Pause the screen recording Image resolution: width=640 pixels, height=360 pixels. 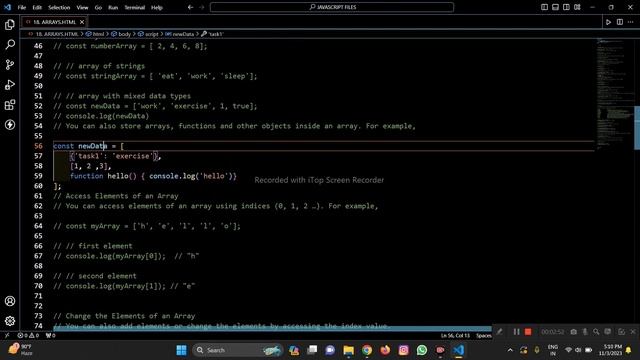[x=516, y=332]
